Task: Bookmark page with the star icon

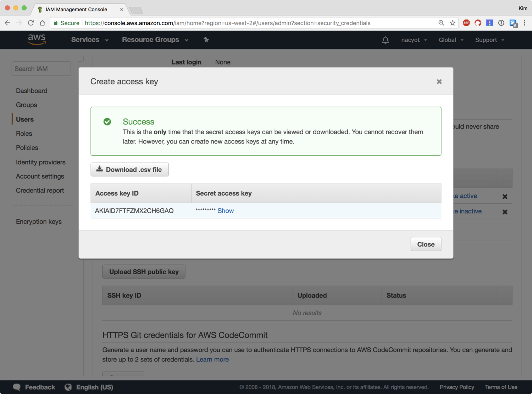Action: (x=453, y=23)
